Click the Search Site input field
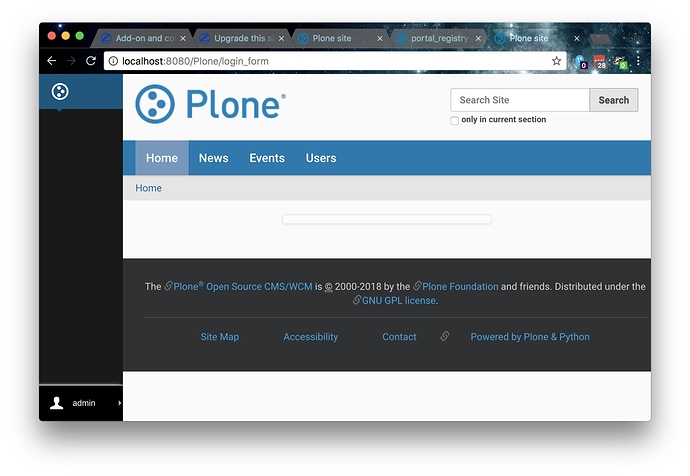 (520, 100)
